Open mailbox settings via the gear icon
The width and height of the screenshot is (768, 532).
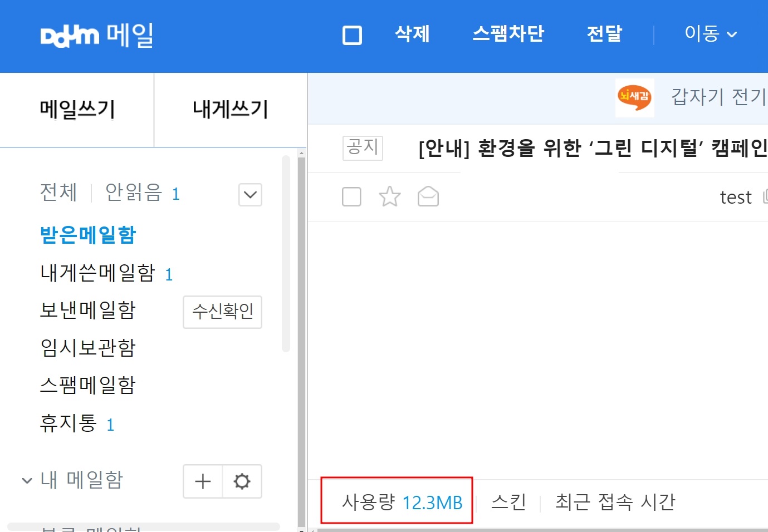[x=242, y=481]
